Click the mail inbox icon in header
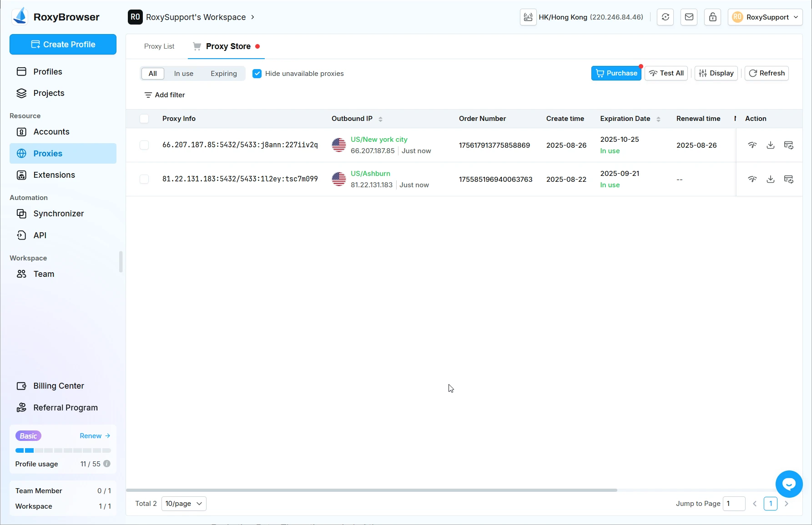Screen dimensions: 812x525 [x=689, y=17]
